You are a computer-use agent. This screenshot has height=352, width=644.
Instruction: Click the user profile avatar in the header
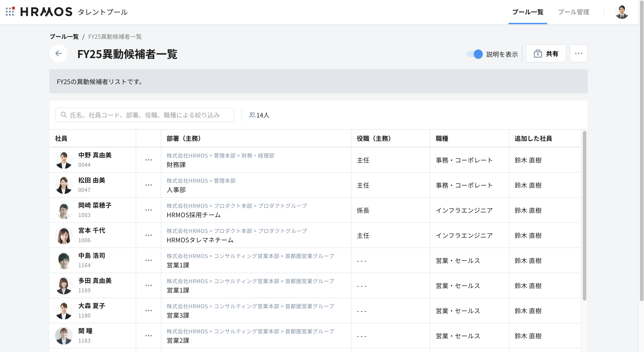click(x=622, y=12)
